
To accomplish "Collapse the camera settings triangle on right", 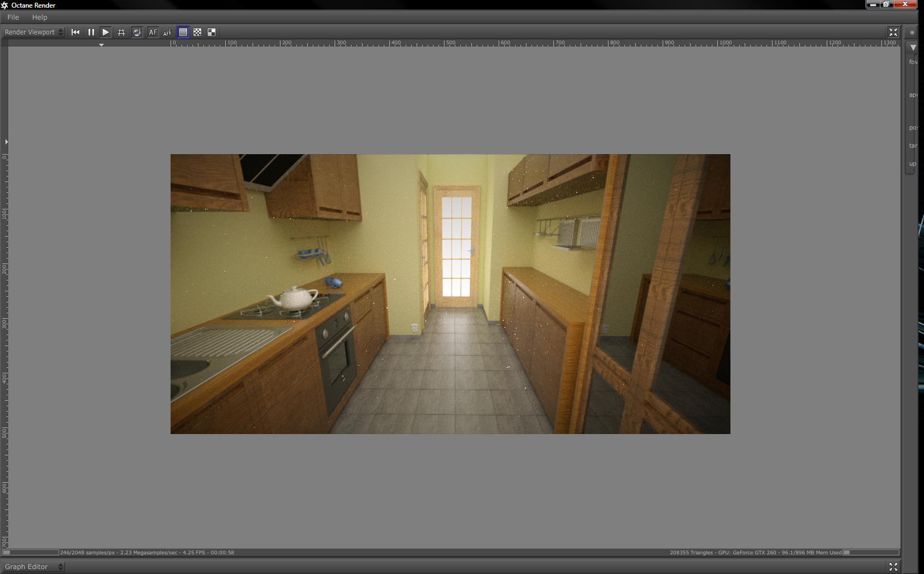I will coord(913,48).
